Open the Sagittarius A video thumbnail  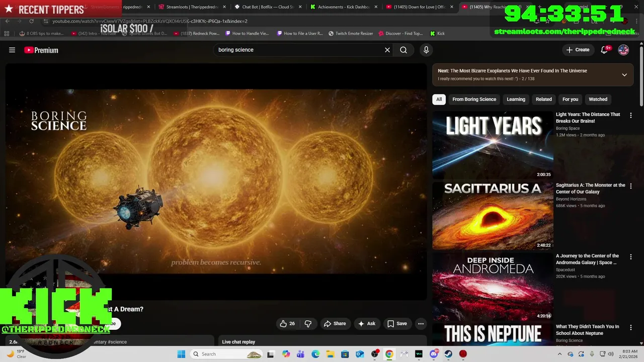click(493, 216)
